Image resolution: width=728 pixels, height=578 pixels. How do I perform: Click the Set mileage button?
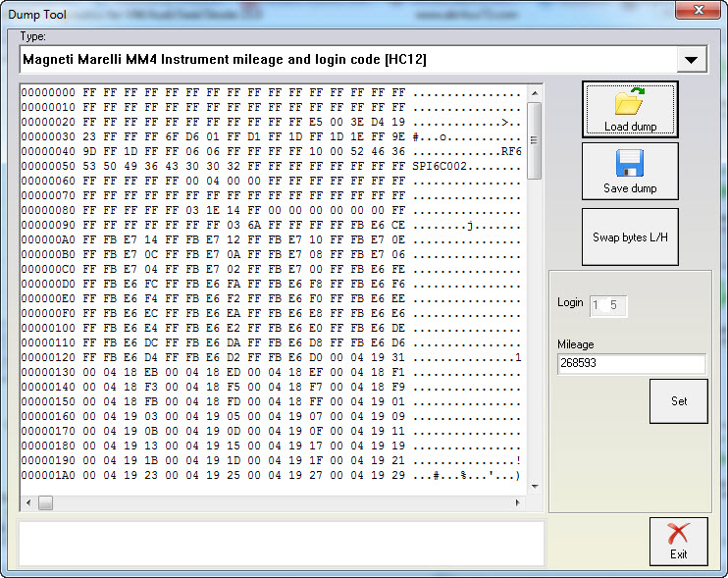(678, 401)
